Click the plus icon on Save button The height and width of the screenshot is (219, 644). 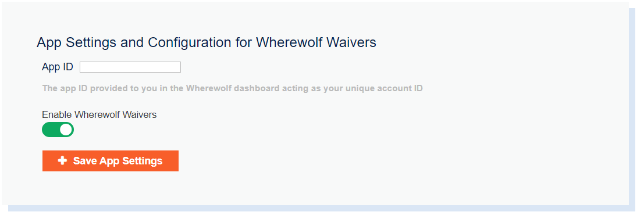click(x=62, y=160)
